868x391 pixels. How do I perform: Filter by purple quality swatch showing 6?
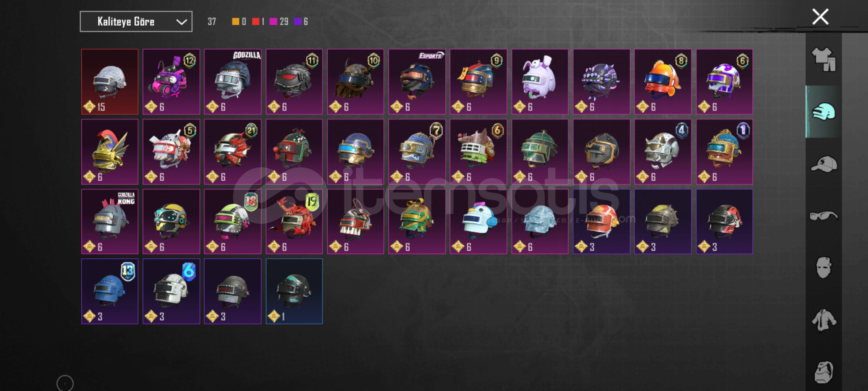pos(298,22)
